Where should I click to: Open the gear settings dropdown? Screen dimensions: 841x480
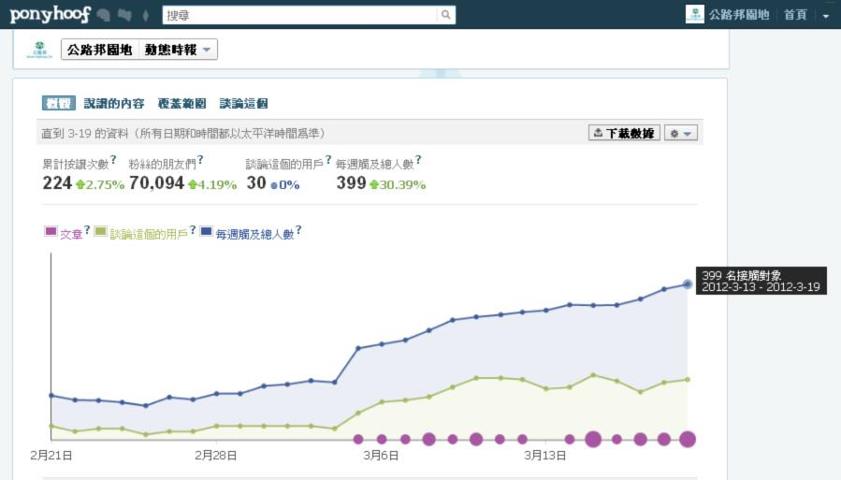point(682,133)
